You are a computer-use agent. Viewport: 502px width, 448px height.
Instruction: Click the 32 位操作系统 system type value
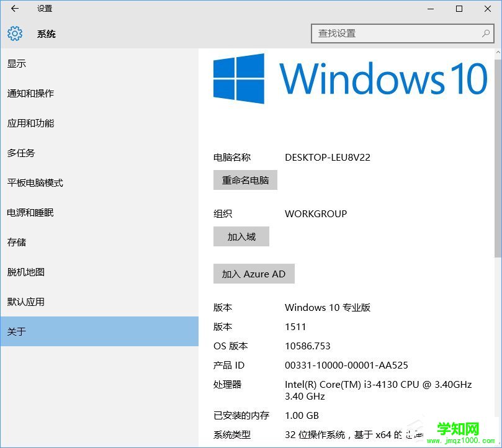coord(354,435)
